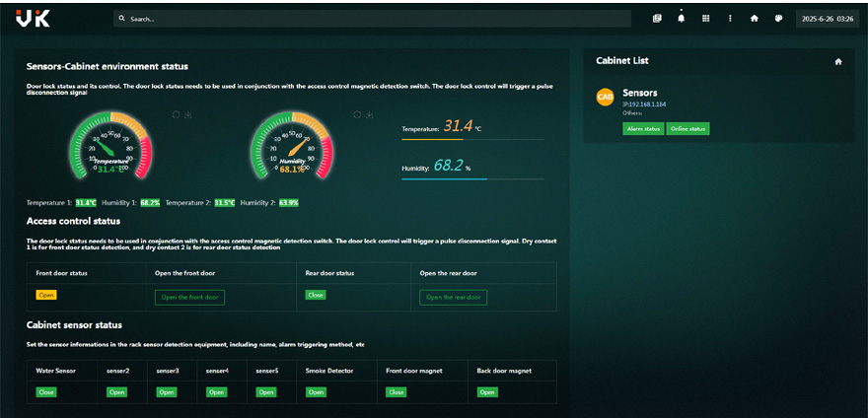Click the UK logo in top-left

[x=35, y=19]
